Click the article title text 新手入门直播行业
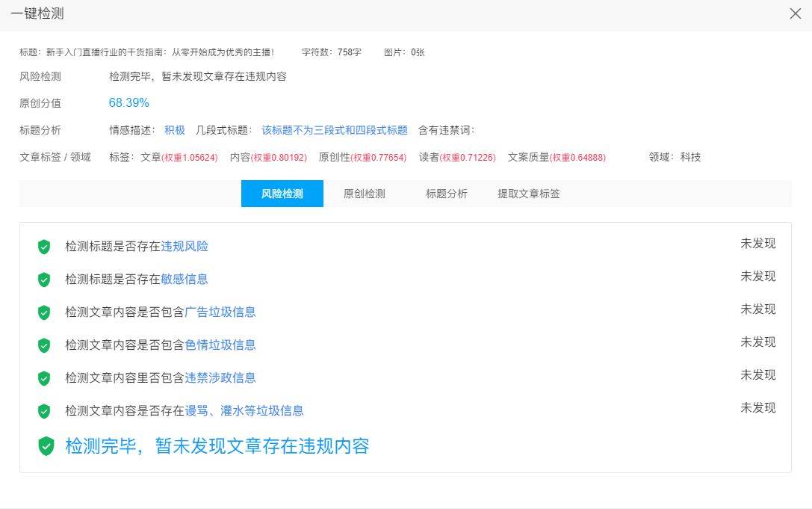812x509 pixels. pos(160,52)
